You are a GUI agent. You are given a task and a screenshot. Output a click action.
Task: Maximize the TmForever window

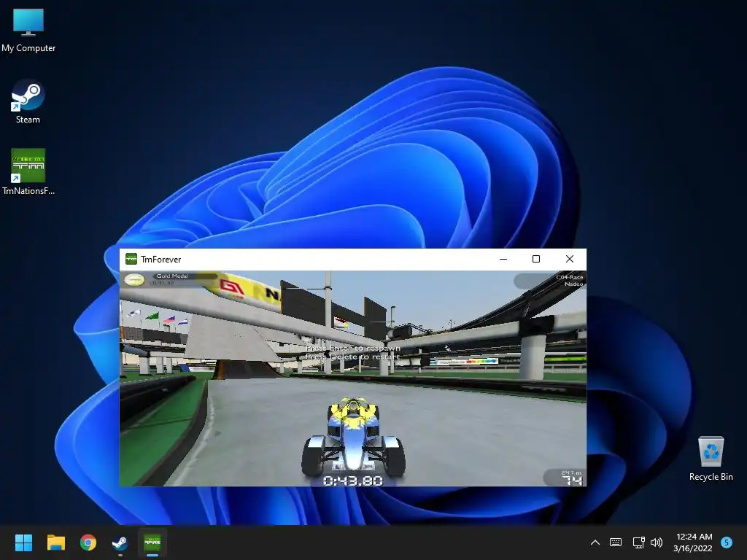pos(536,259)
